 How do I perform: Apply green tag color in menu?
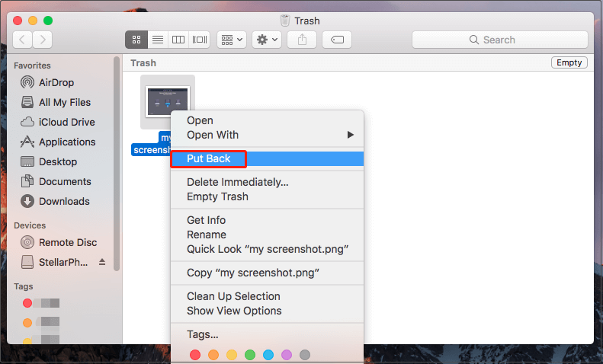(x=250, y=355)
